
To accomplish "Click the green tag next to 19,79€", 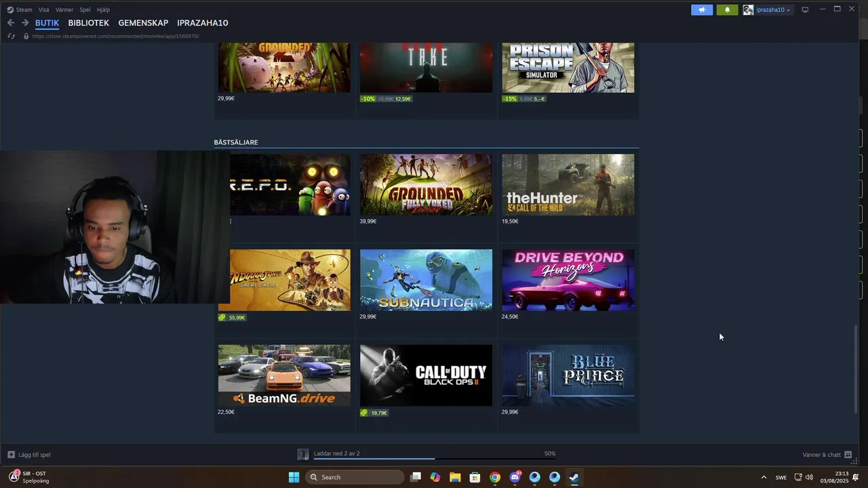I will pyautogui.click(x=364, y=413).
